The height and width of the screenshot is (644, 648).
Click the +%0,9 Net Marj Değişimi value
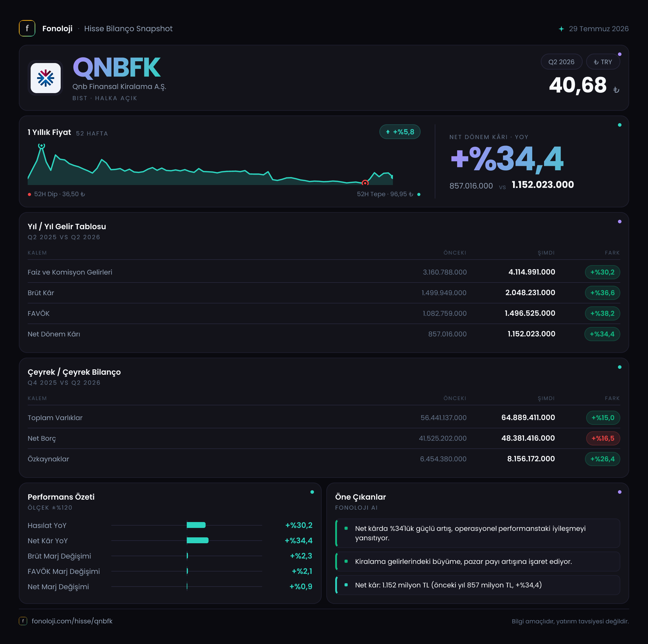[301, 586]
